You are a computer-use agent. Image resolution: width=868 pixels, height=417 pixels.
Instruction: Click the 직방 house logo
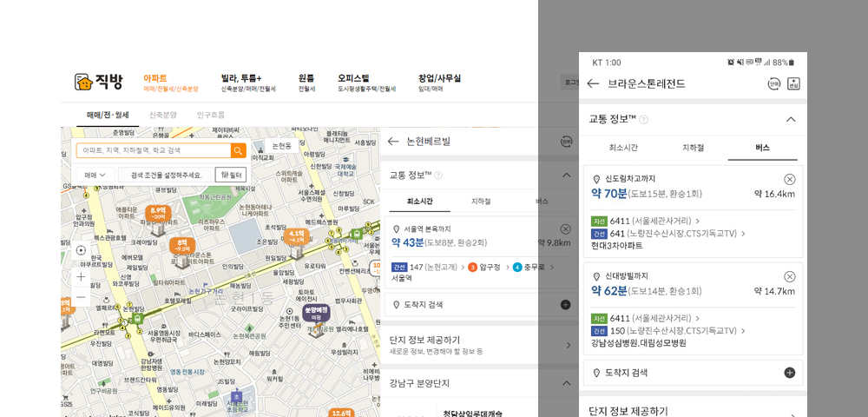click(99, 82)
